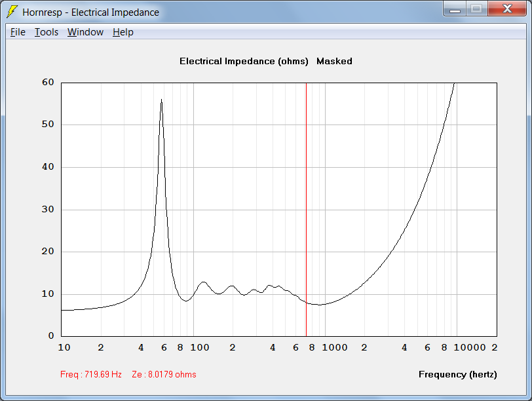This screenshot has width=532, height=401.
Task: Click the 'Freq : 719.69 Hz' readout
Action: (91, 375)
